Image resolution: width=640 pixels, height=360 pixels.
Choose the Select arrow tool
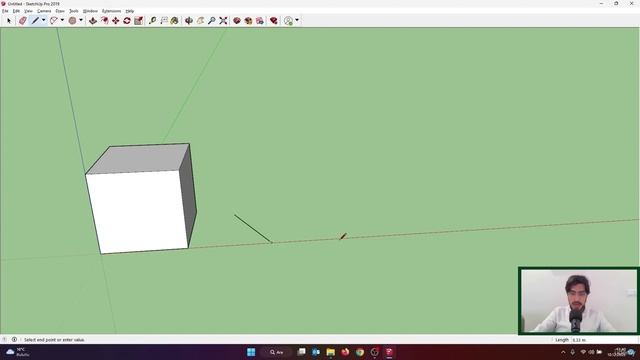click(9, 20)
